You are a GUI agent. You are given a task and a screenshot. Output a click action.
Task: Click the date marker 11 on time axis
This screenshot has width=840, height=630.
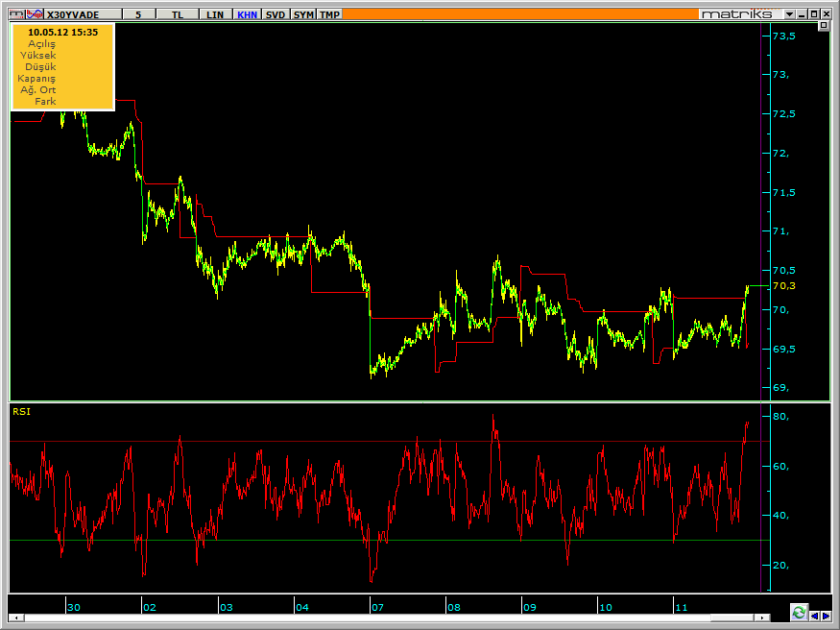[x=682, y=608]
